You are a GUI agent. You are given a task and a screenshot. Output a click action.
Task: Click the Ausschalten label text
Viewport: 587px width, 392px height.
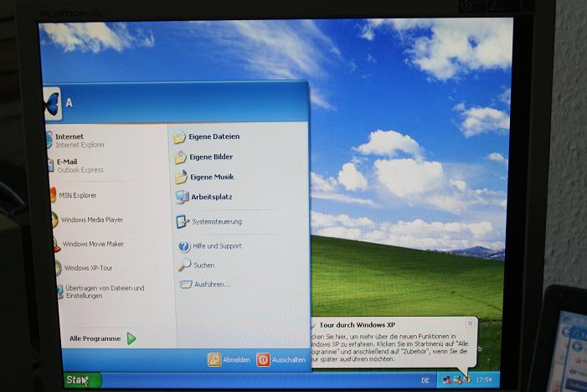tap(289, 360)
